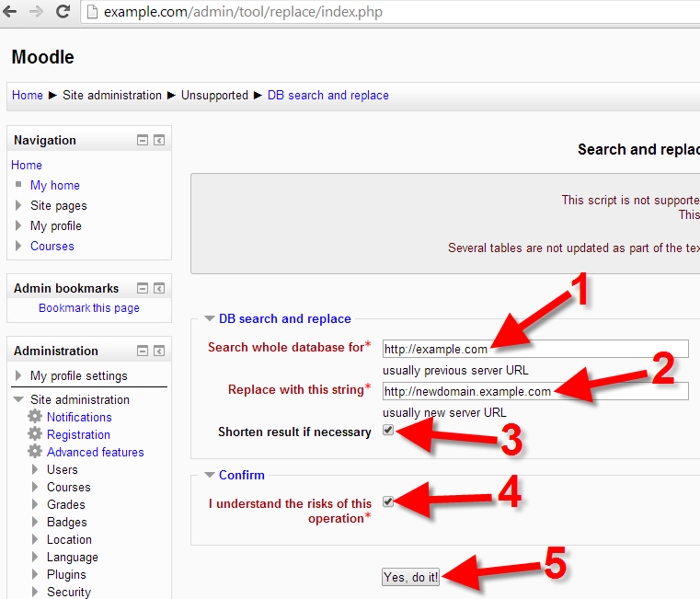
Task: Toggle I understand the risks checkbox
Action: coord(388,501)
